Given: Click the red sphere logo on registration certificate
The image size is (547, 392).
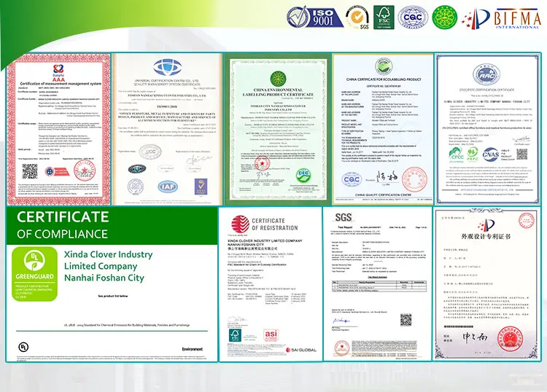Looking at the screenshot, I should [x=241, y=224].
